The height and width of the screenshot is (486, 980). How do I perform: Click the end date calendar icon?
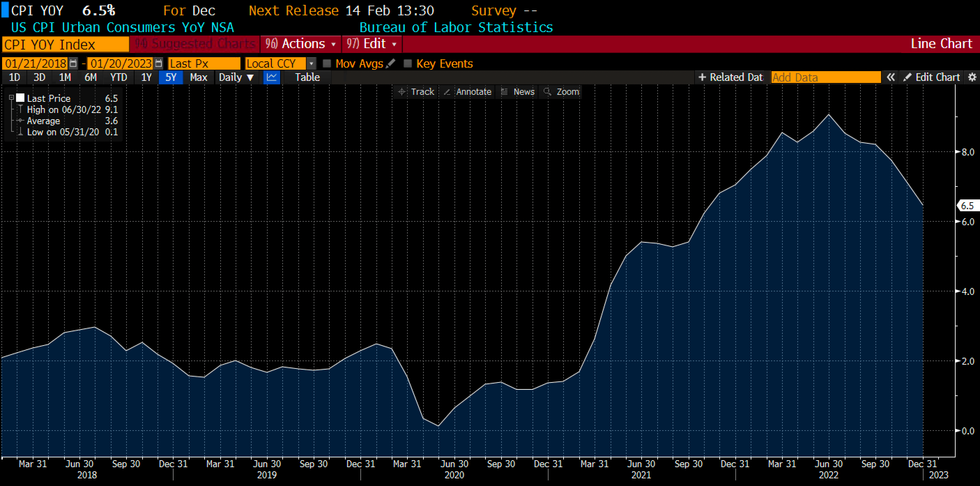159,63
